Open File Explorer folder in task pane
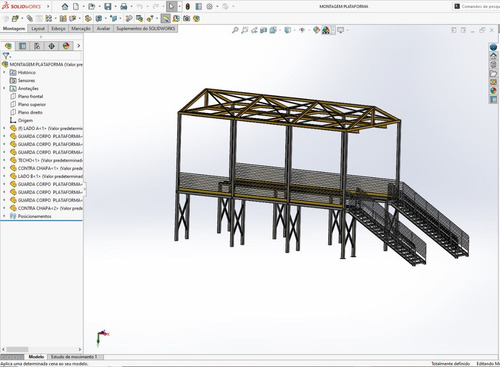 point(493,73)
